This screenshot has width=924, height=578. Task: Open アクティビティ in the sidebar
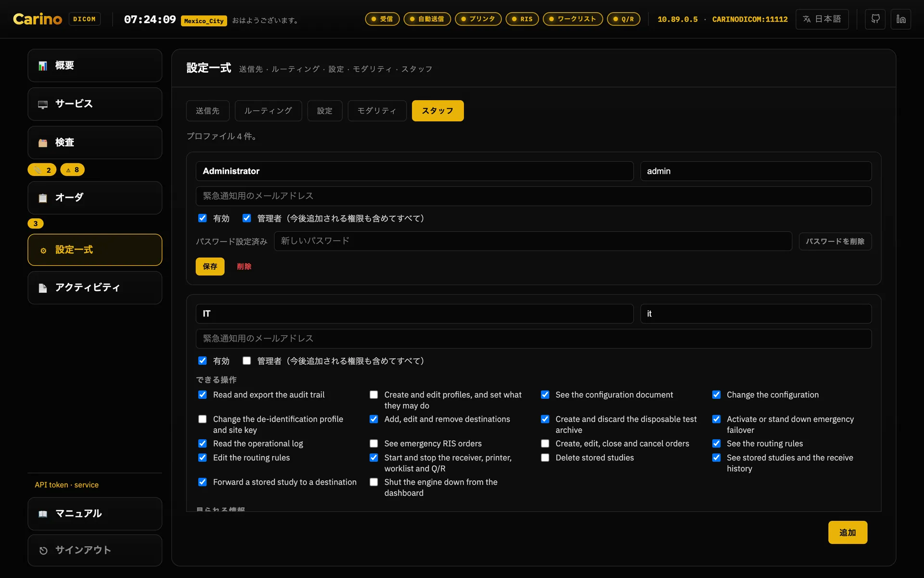pos(95,288)
